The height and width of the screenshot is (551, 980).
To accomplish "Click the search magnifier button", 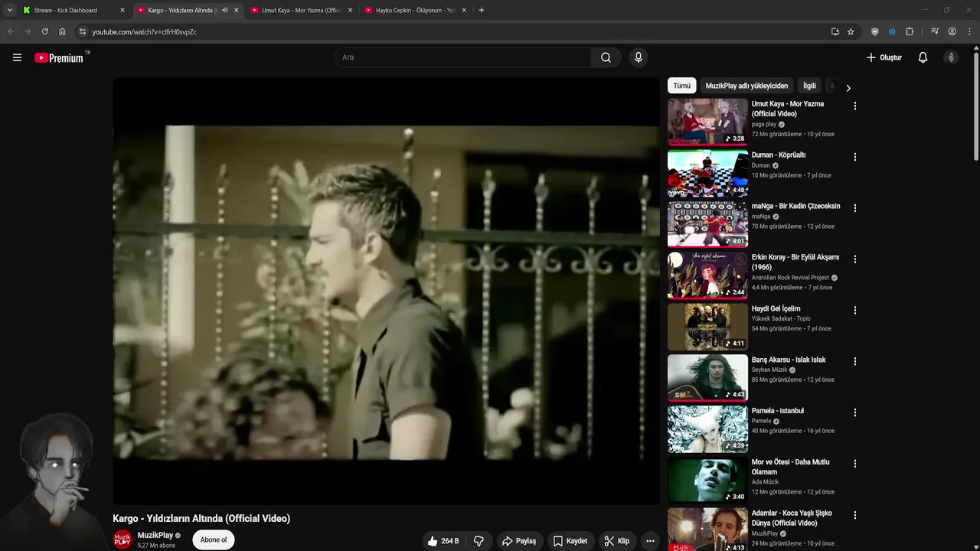I will click(x=606, y=57).
